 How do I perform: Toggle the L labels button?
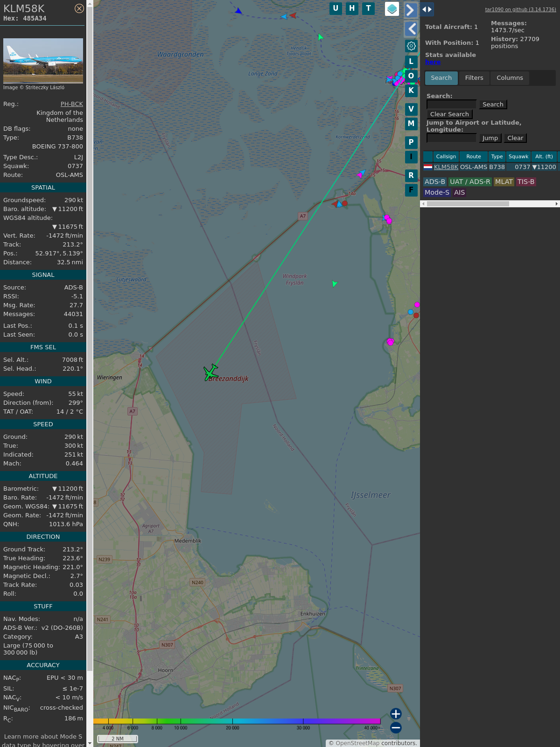[411, 62]
